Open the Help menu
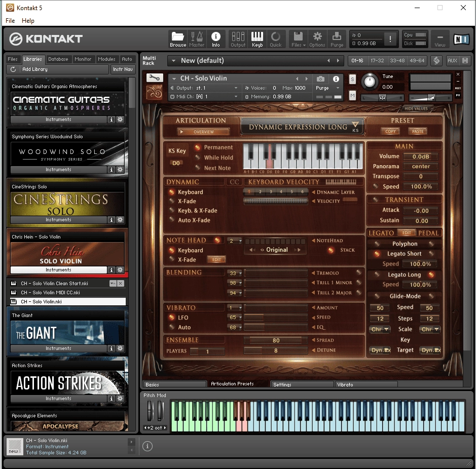The width and height of the screenshot is (476, 469). (x=28, y=21)
